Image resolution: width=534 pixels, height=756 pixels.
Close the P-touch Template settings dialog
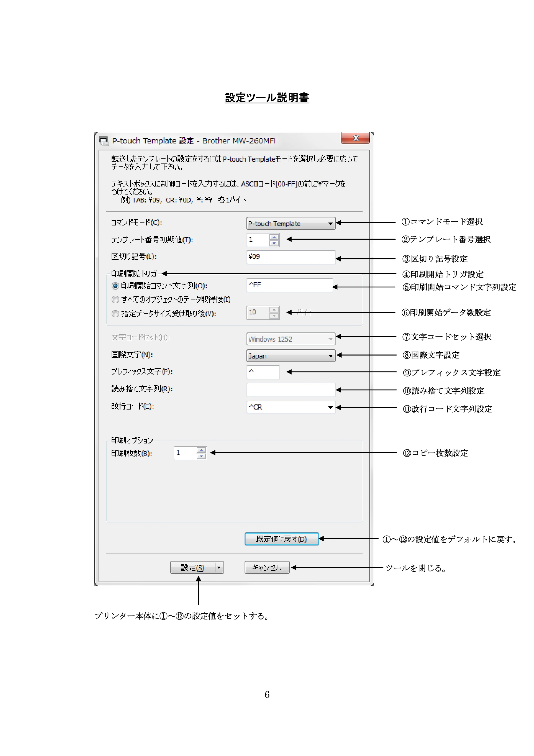355,138
